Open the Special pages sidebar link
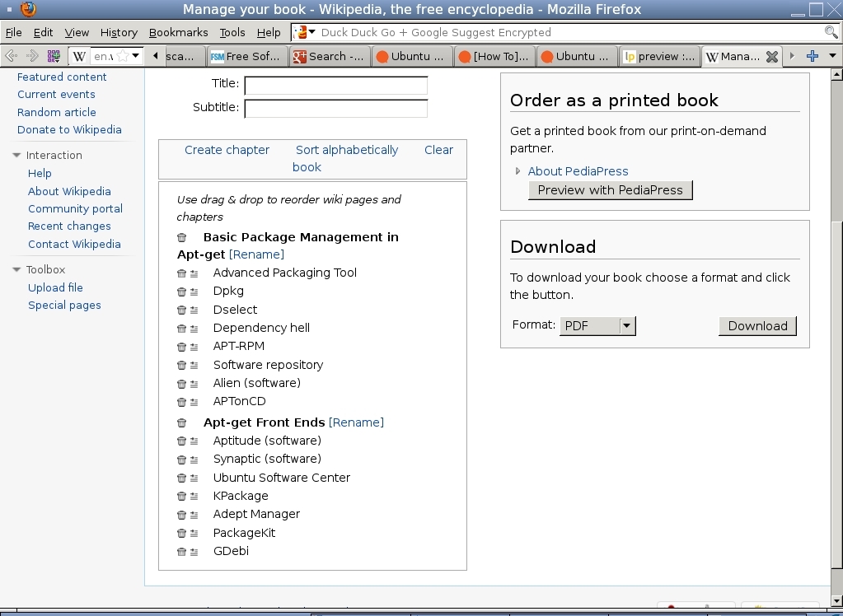 [64, 306]
